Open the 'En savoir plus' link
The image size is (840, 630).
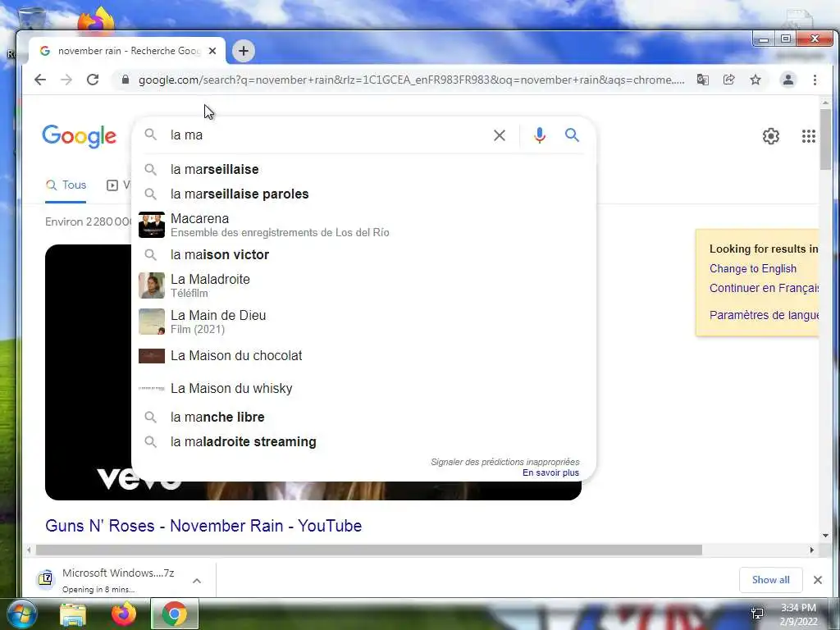pyautogui.click(x=550, y=472)
